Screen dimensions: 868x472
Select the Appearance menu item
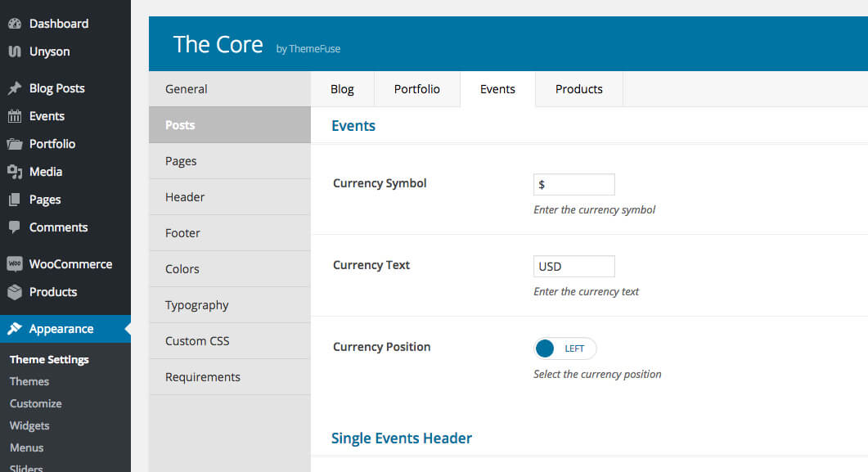[x=65, y=329]
